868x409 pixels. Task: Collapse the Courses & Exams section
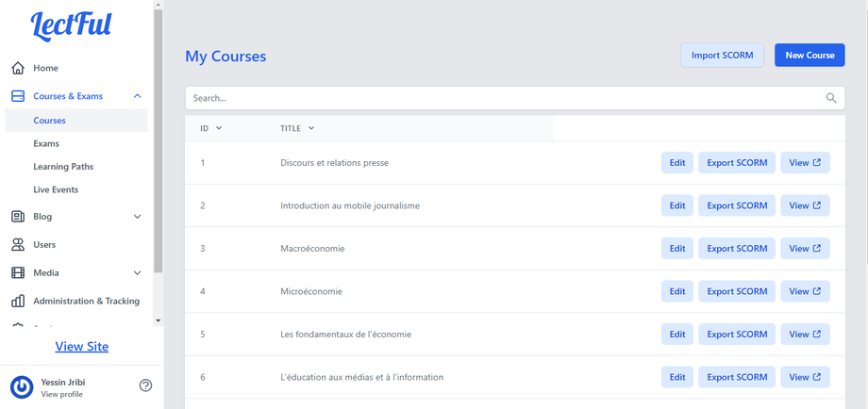point(138,96)
